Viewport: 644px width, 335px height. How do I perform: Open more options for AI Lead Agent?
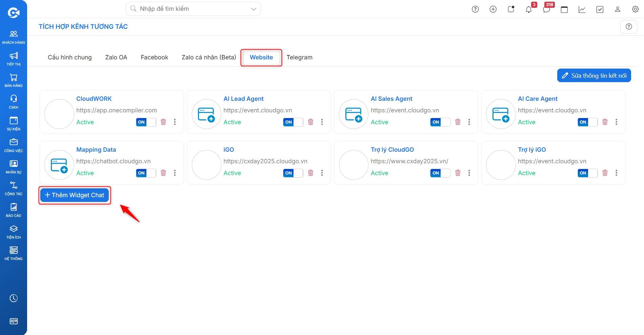(x=322, y=122)
